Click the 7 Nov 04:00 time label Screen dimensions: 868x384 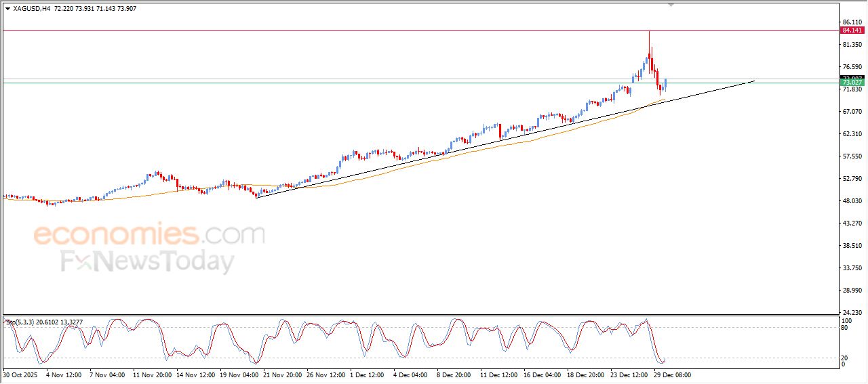click(106, 374)
